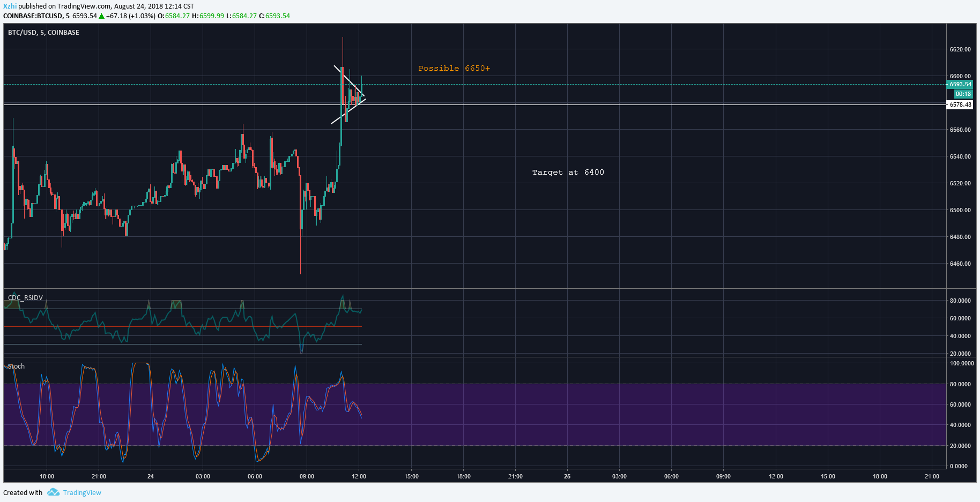The width and height of the screenshot is (980, 502).
Task: Click the 6460.00 price axis label
Action: point(960,264)
